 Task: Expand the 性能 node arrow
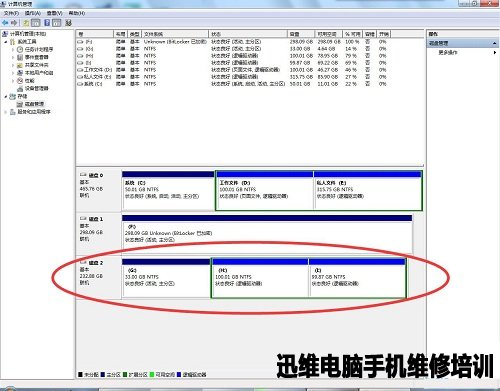(13, 81)
